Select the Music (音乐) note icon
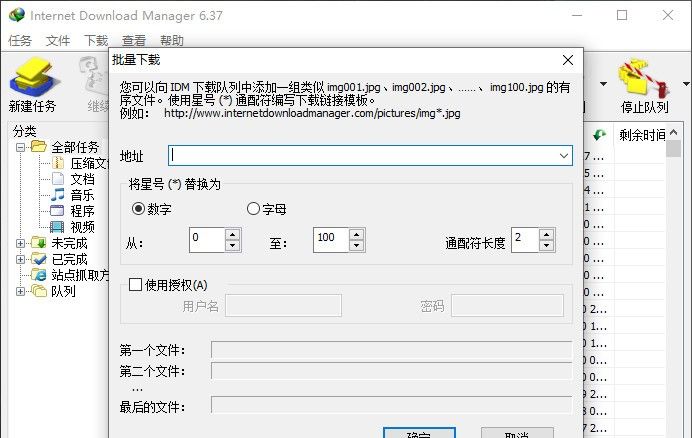This screenshot has height=438, width=692. click(58, 194)
